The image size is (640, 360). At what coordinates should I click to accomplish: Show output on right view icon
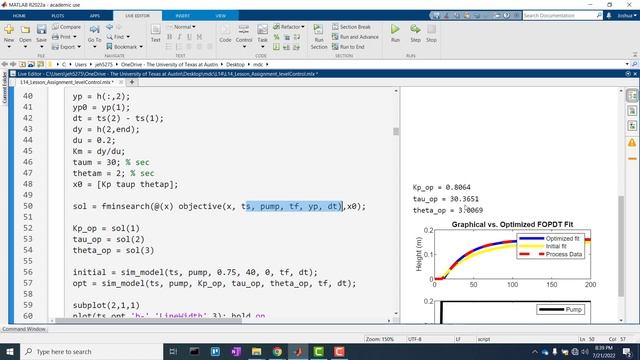click(632, 96)
